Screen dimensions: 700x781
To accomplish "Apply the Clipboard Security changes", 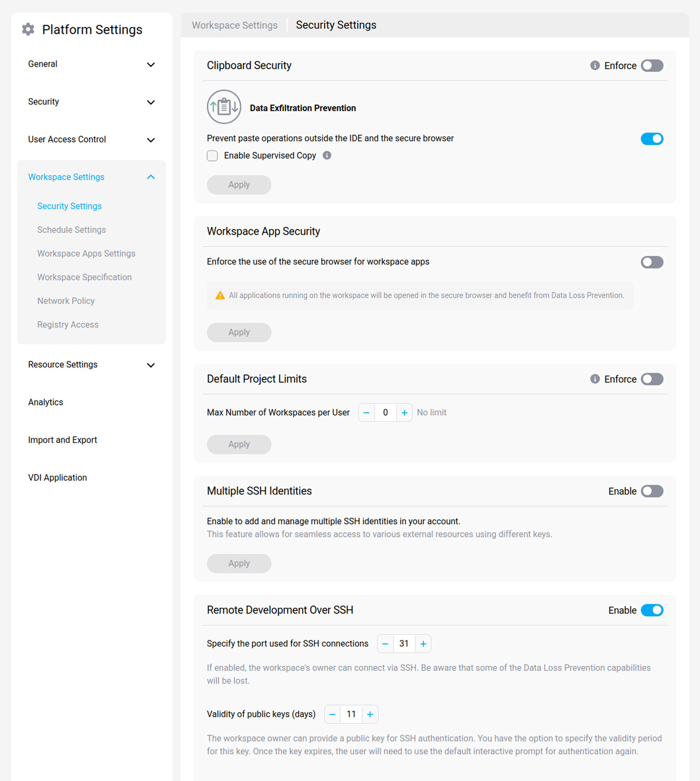I will 239,184.
